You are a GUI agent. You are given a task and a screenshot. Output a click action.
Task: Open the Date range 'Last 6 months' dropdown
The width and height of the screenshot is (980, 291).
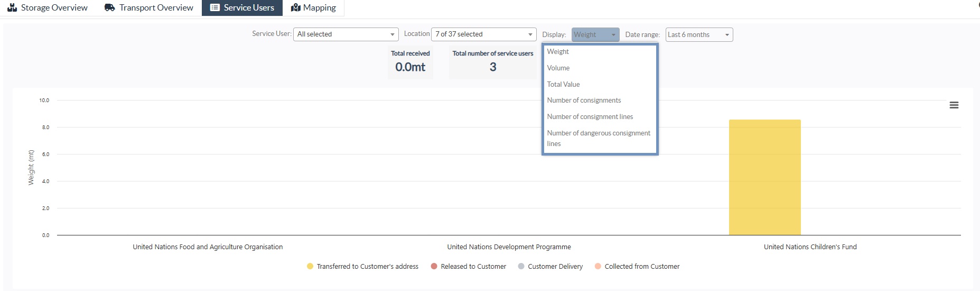(699, 34)
